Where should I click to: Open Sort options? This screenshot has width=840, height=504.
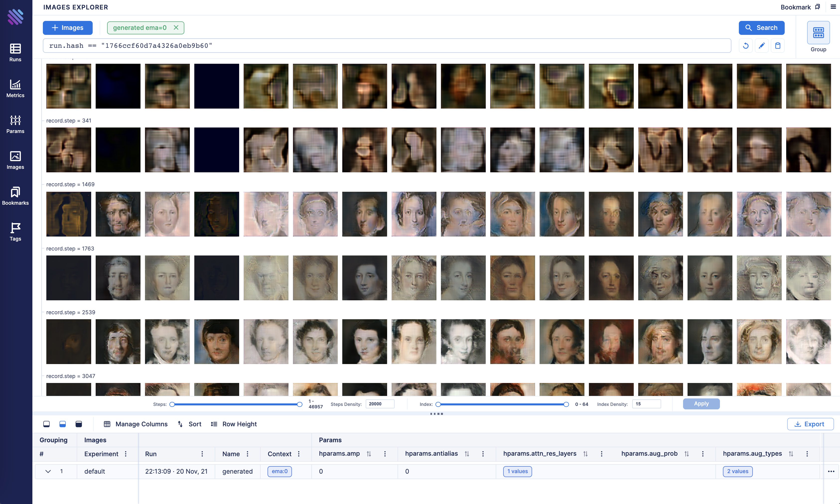click(x=190, y=424)
